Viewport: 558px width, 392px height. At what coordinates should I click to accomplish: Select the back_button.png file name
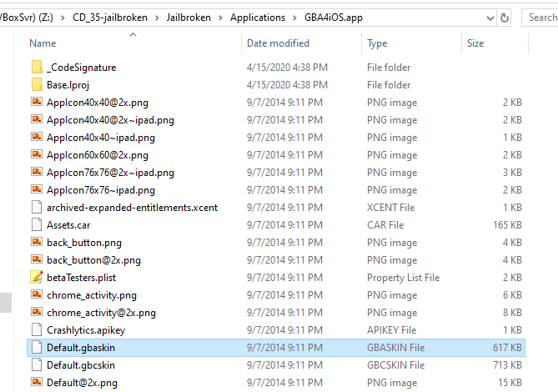coord(84,243)
